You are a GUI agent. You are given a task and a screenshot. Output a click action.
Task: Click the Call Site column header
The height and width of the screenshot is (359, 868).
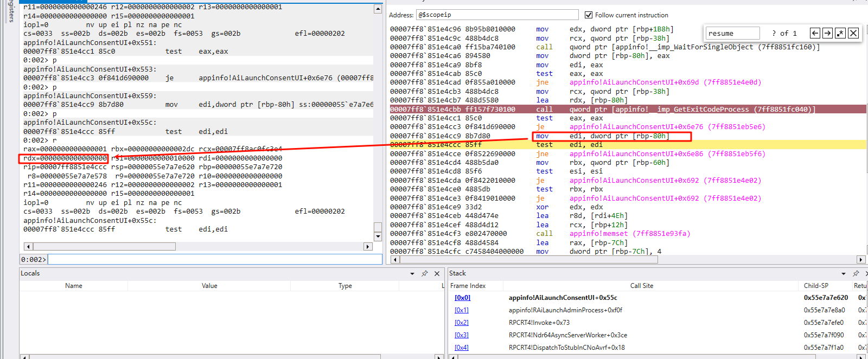pos(642,286)
